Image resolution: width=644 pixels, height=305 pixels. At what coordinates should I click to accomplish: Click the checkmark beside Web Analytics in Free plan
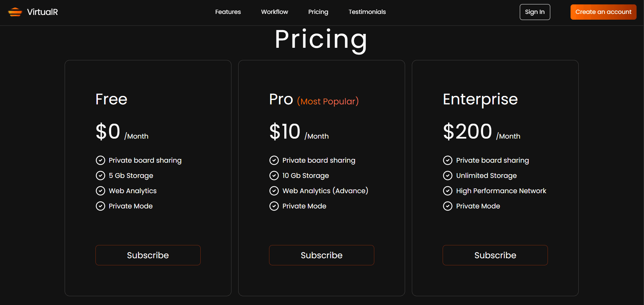[x=101, y=191]
